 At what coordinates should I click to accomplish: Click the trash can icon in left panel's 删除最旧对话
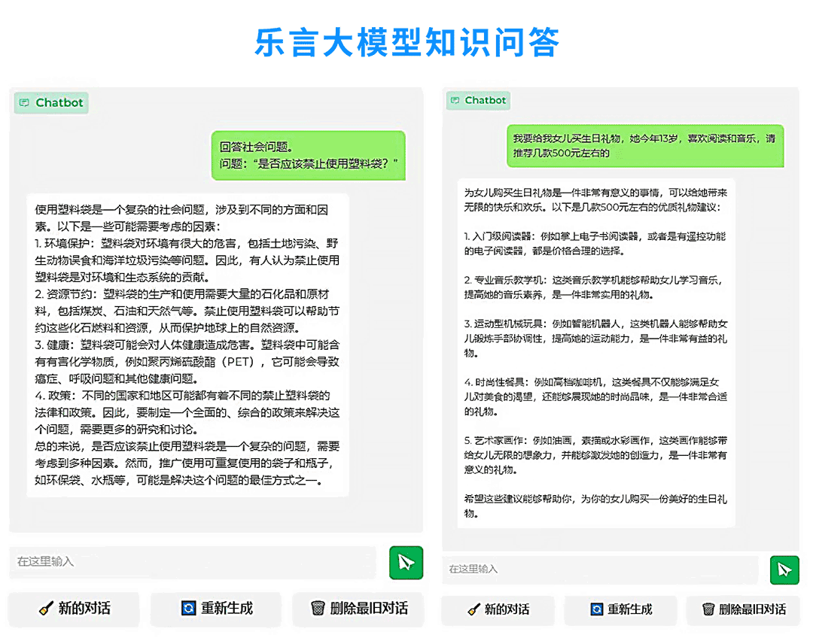pyautogui.click(x=318, y=609)
